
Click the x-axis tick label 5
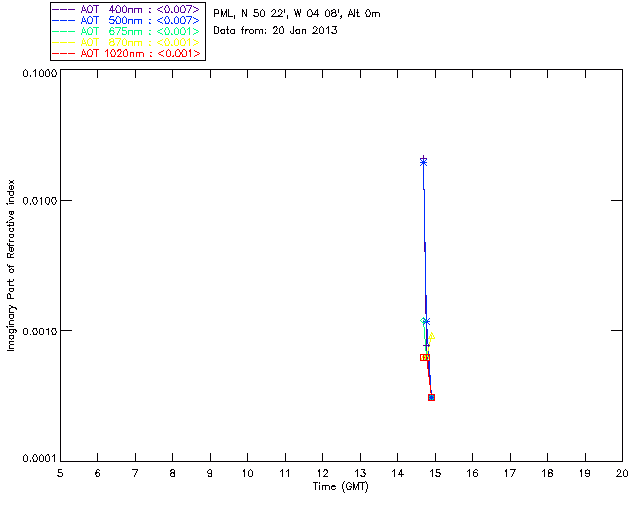(x=60, y=473)
